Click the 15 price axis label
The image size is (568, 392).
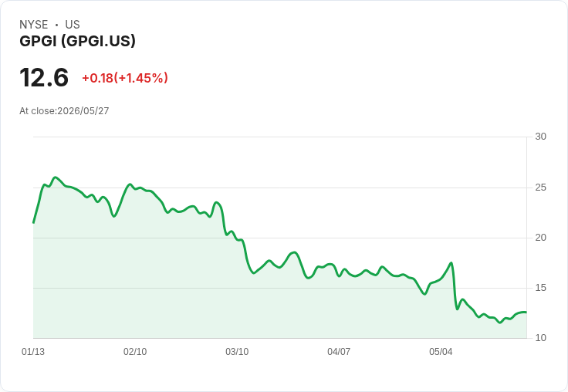click(540, 288)
